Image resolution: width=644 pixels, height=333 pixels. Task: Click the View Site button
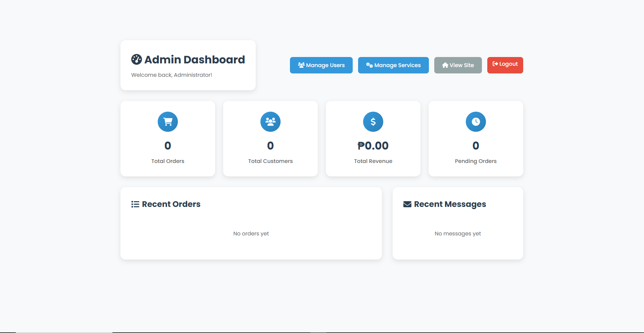click(x=458, y=65)
